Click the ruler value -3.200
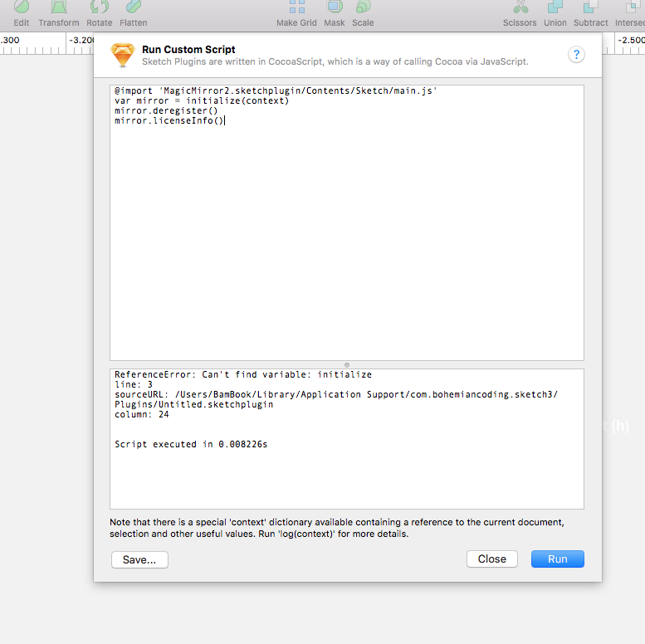645x644 pixels. click(81, 41)
